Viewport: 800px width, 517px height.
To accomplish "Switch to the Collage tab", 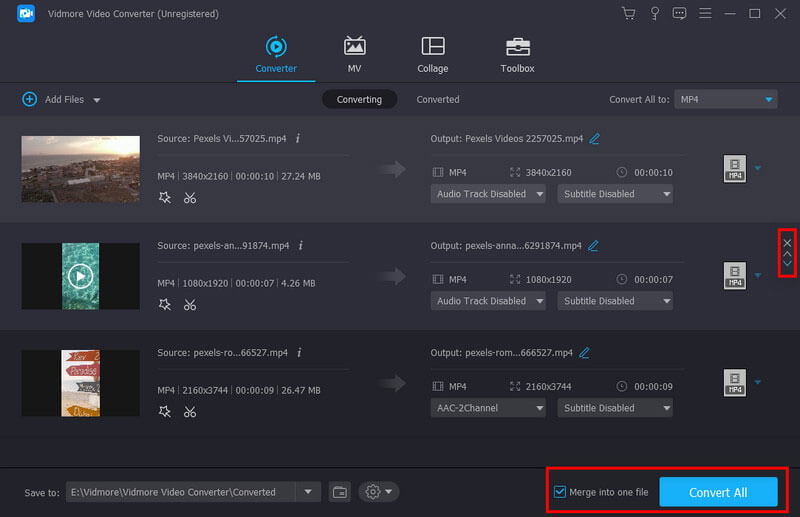I will pos(433,55).
